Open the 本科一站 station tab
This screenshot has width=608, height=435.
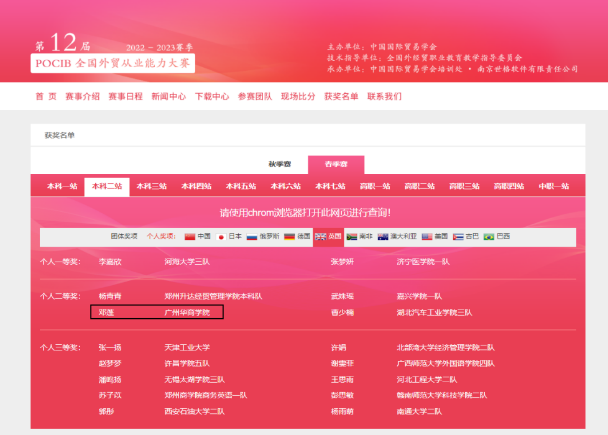point(61,186)
